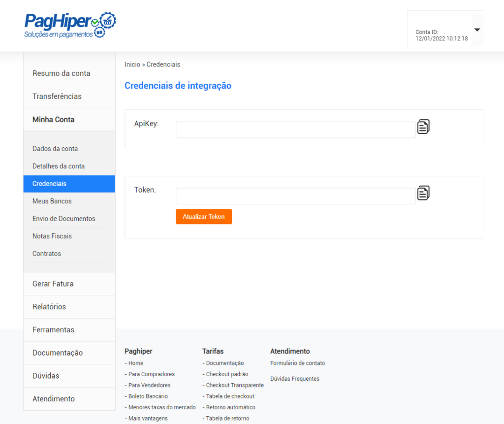Open the account dropdown arrow
The image size is (504, 424).
(477, 30)
